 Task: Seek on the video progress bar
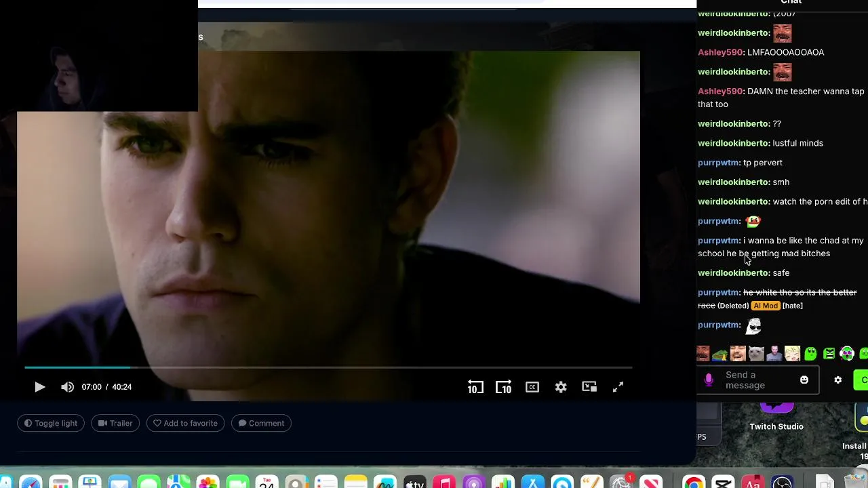coord(328,367)
